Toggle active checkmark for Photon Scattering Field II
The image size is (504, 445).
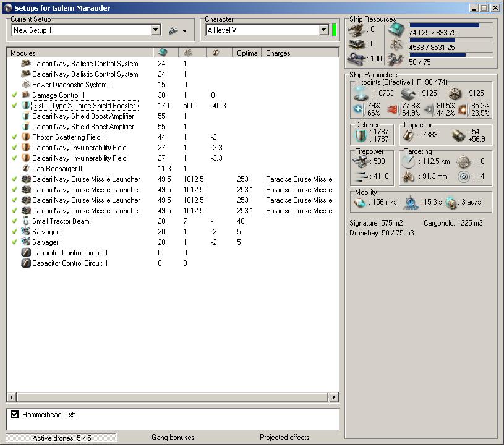click(x=14, y=137)
